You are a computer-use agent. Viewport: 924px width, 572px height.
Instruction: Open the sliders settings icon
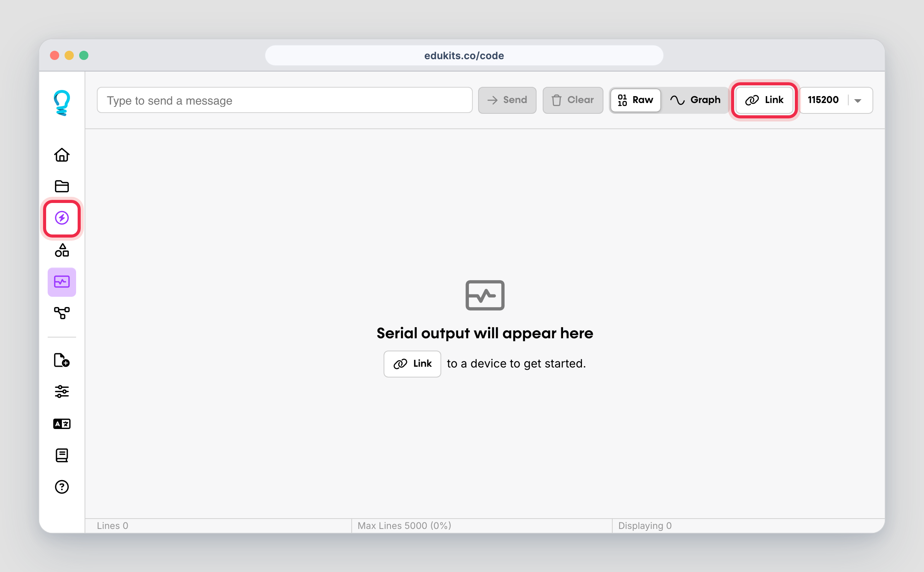point(61,392)
